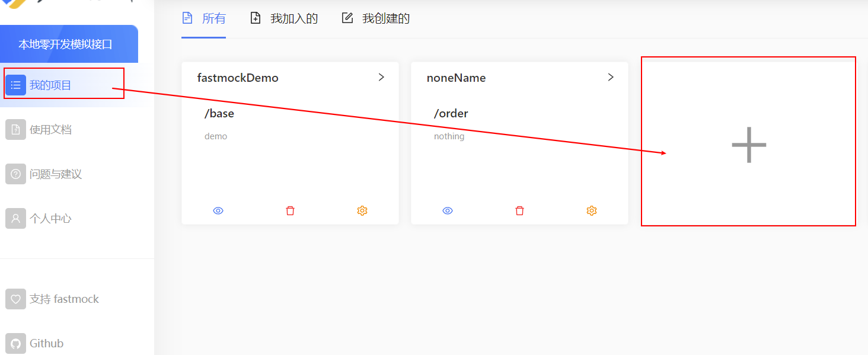Open the fastmockDemo project title

[238, 78]
